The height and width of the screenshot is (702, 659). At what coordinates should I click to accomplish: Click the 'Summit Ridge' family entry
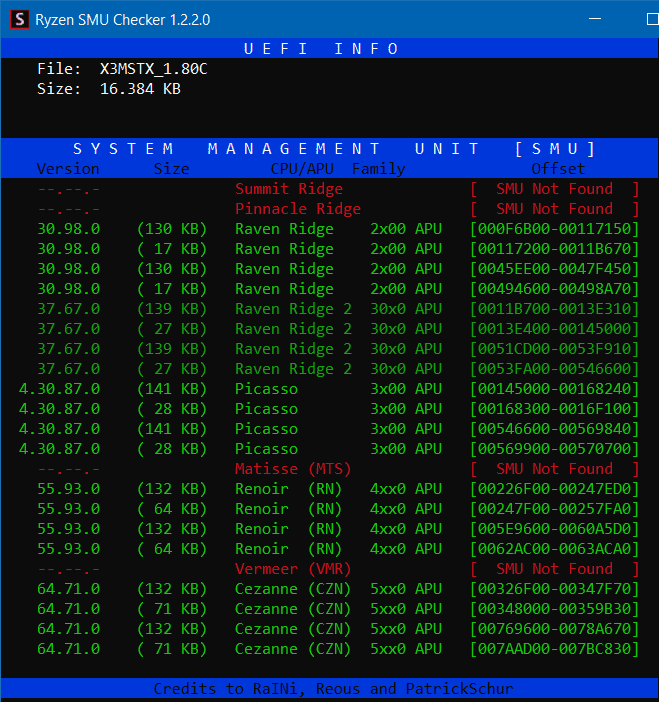tap(289, 189)
